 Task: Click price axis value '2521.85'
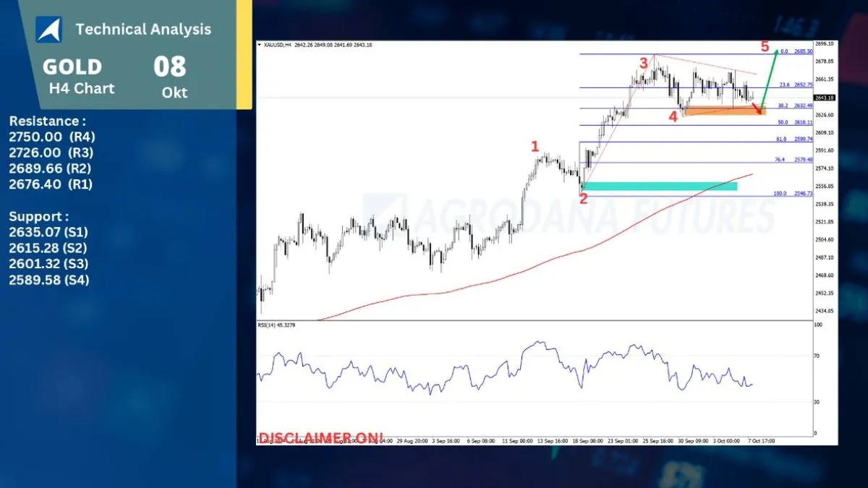tap(825, 222)
